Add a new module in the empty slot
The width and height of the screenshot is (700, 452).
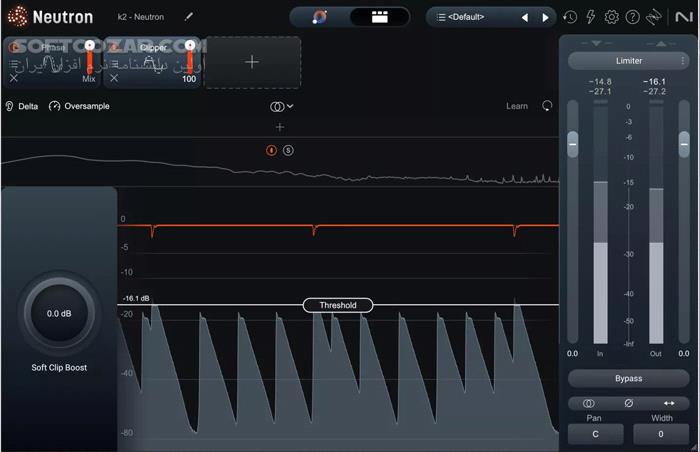[x=252, y=62]
